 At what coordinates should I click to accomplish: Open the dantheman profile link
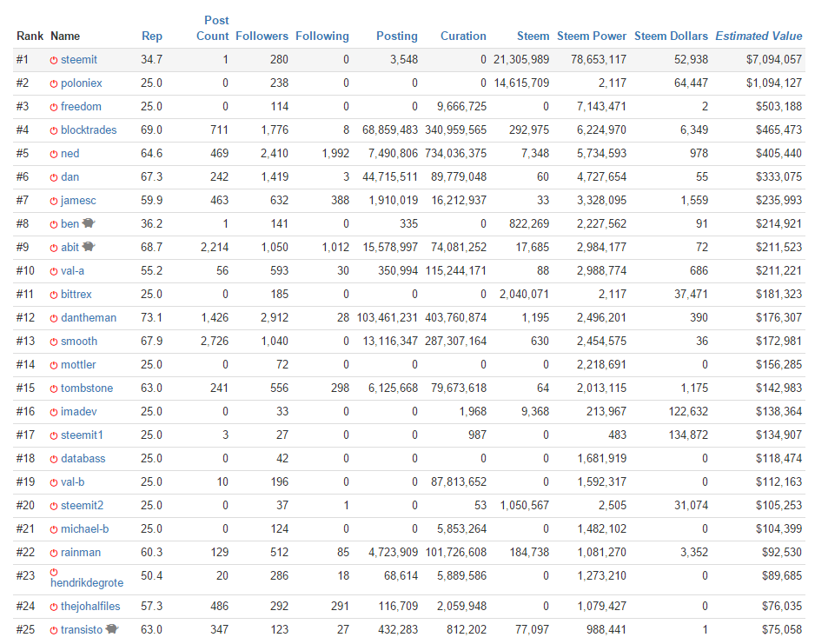(x=89, y=317)
